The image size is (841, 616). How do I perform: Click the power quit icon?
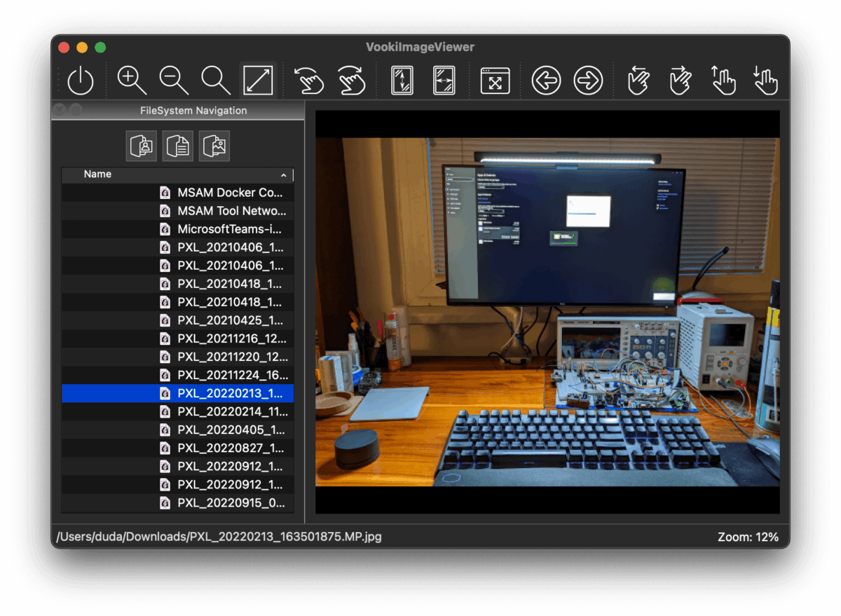tap(81, 81)
